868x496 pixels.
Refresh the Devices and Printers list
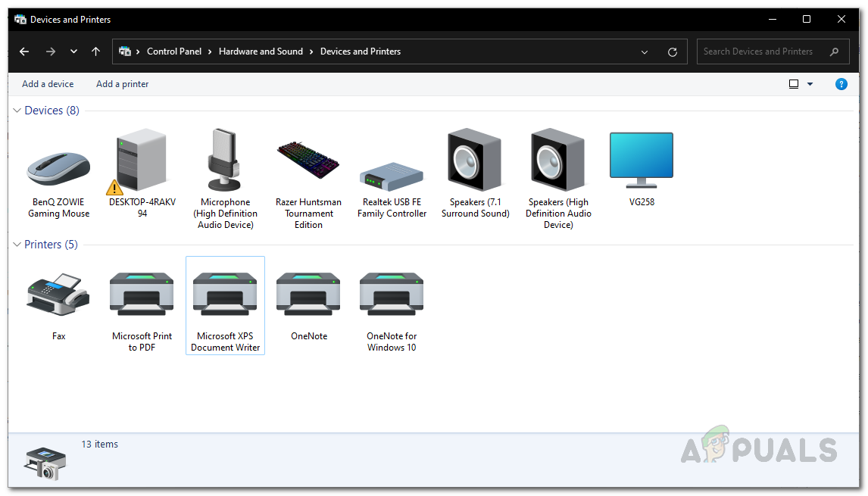[672, 52]
